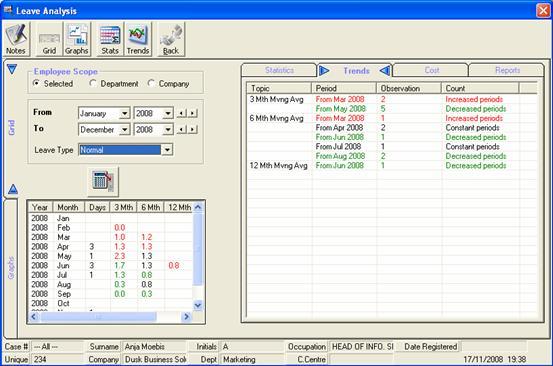Image resolution: width=553 pixels, height=366 pixels.
Task: Click the Case # field showing All
Action: pyautogui.click(x=56, y=347)
